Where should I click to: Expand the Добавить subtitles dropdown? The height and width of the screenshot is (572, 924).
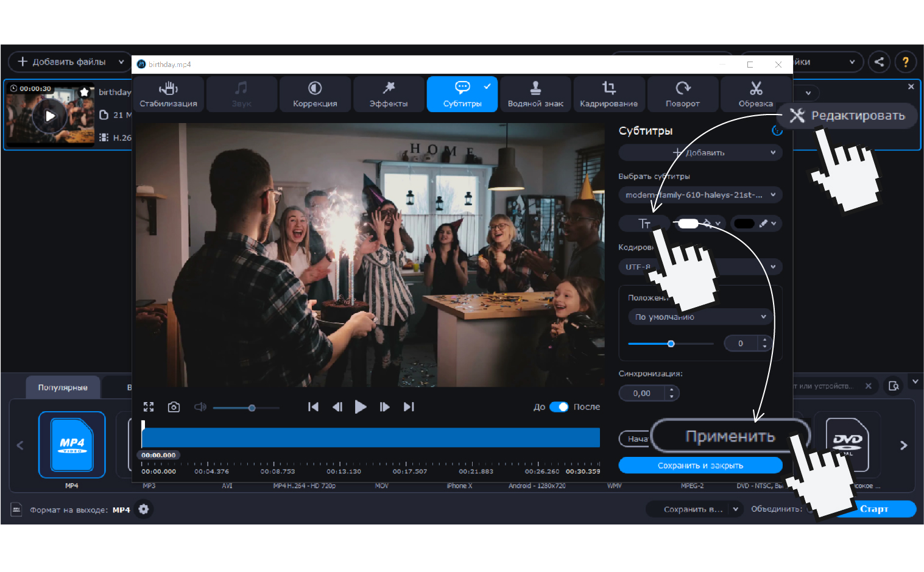700,153
